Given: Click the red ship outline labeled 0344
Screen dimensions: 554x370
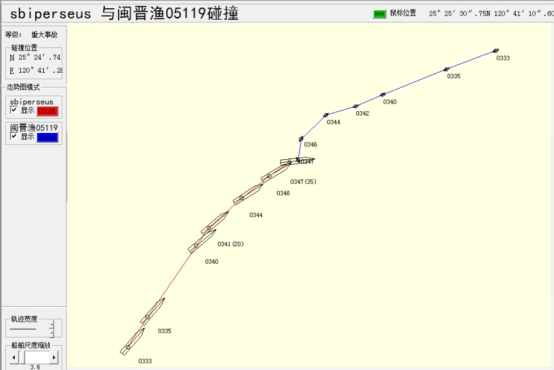Looking at the screenshot, I should (x=248, y=194).
